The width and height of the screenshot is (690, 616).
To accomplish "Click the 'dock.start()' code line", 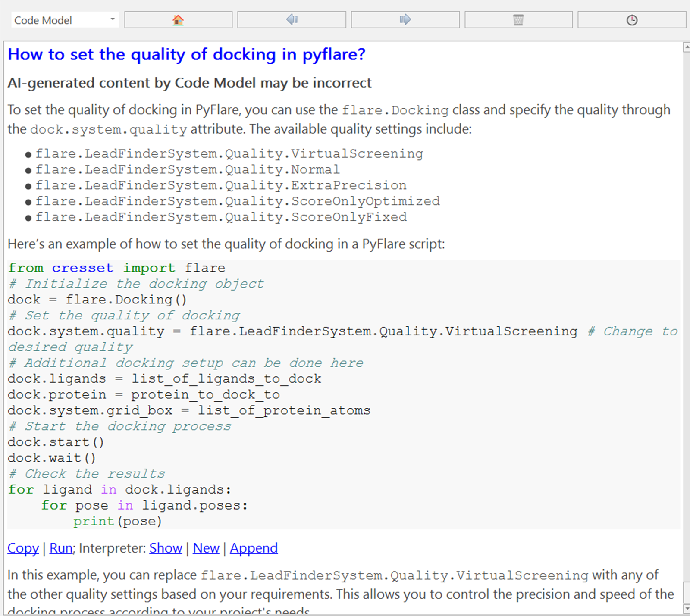I will coord(56,442).
